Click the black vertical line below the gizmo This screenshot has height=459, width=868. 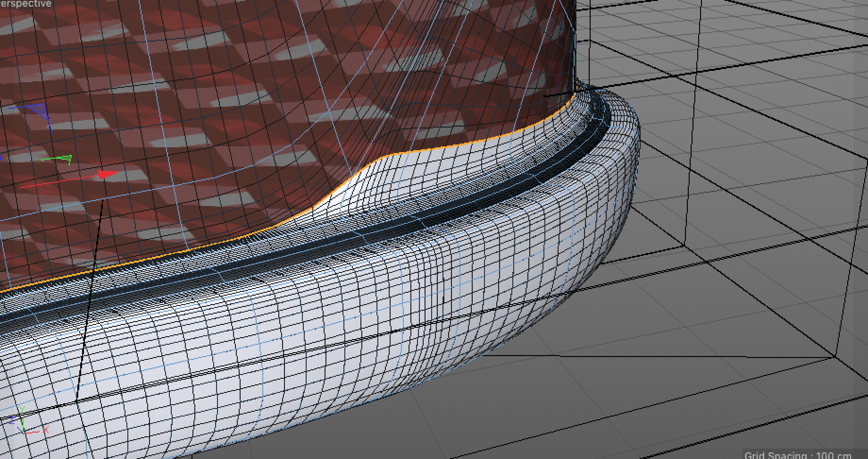[x=90, y=297]
